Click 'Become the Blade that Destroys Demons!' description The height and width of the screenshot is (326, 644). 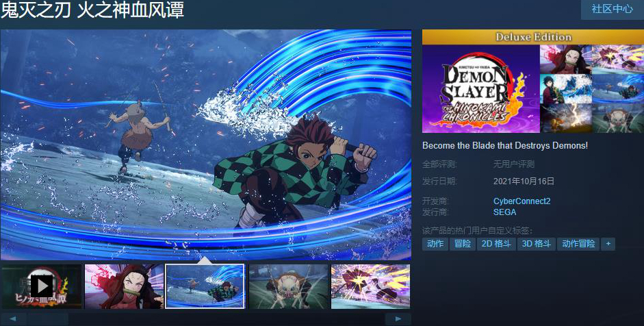point(505,145)
